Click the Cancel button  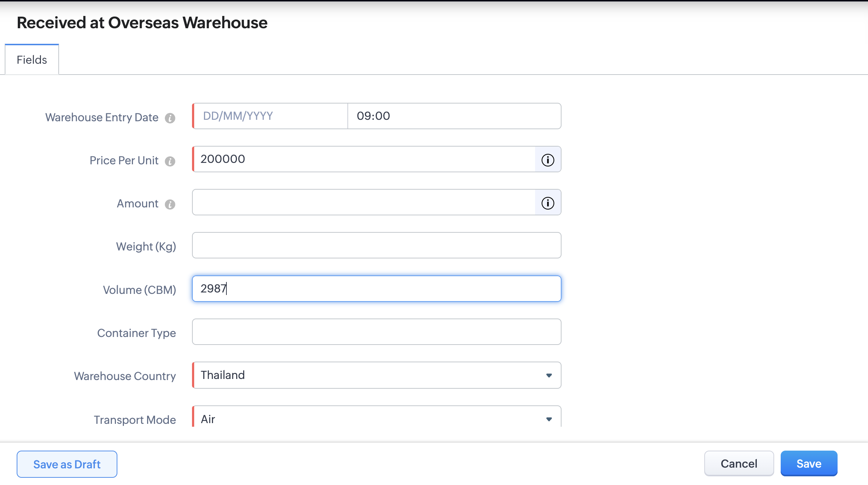(739, 464)
